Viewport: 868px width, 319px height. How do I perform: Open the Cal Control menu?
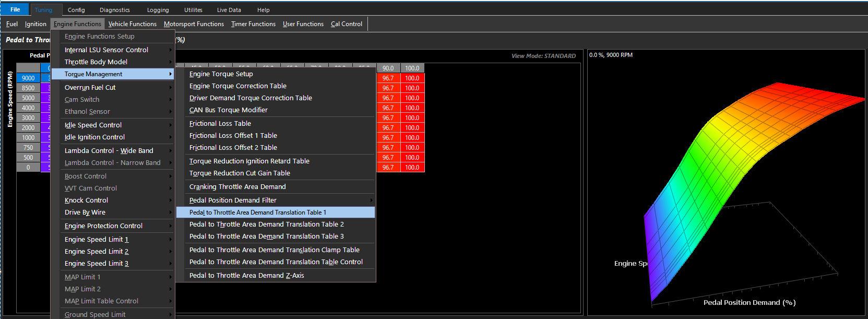pos(346,24)
